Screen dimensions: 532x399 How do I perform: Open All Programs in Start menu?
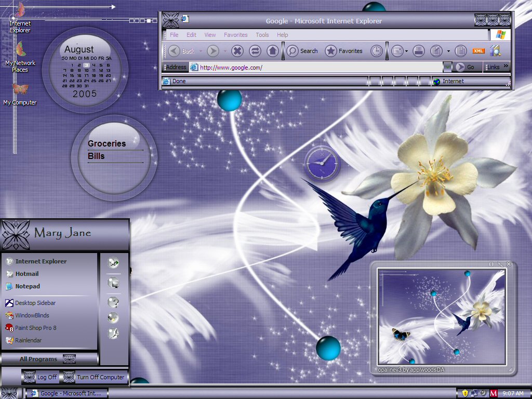click(48, 358)
